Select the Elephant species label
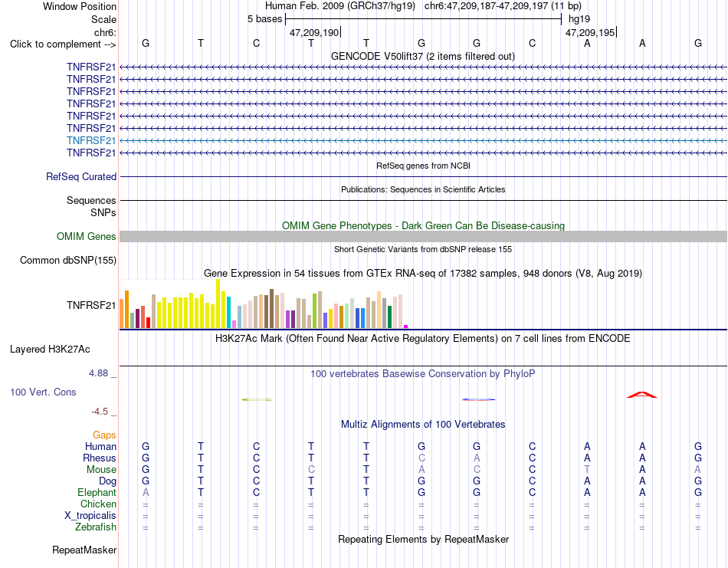 coord(97,492)
